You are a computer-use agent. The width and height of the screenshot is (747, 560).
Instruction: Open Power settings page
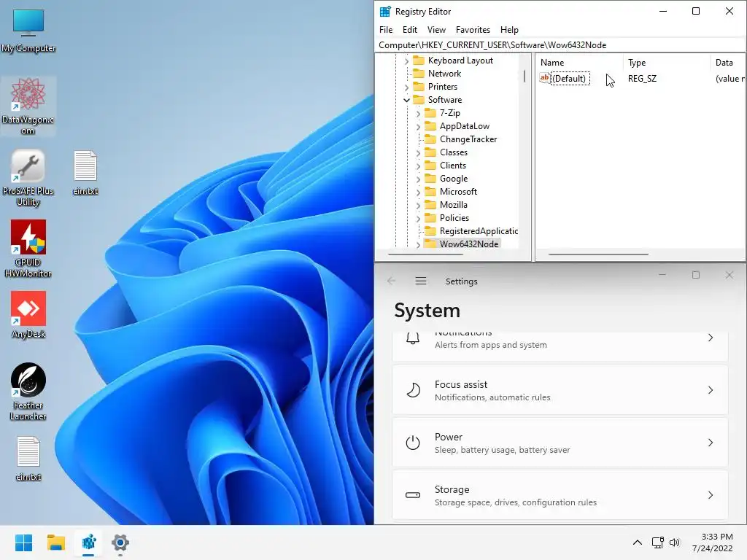560,443
